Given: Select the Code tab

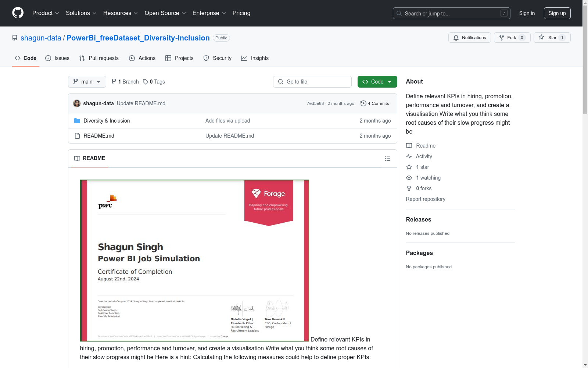Looking at the screenshot, I should tap(25, 58).
